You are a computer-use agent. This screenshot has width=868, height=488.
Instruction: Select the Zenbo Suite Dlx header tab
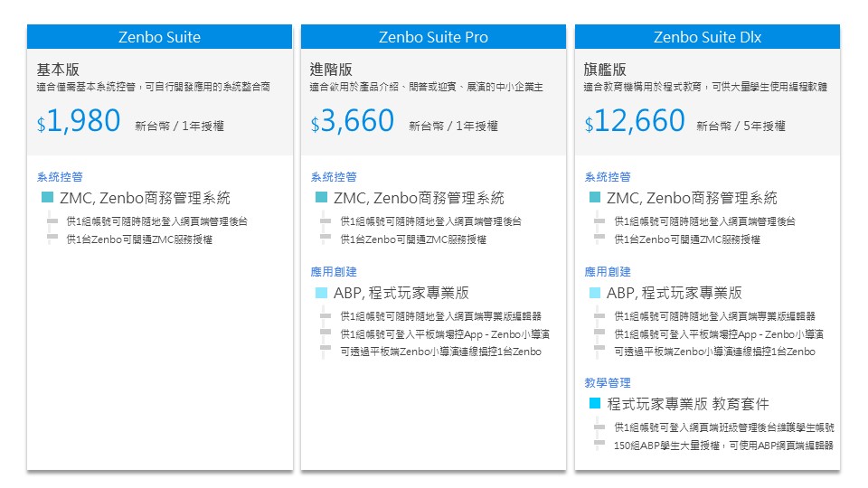707,37
